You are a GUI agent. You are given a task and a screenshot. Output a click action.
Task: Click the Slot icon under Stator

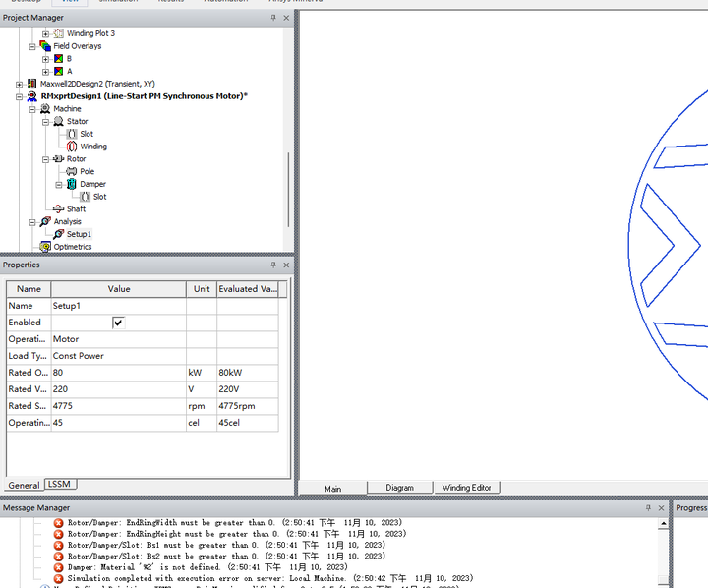coord(72,134)
